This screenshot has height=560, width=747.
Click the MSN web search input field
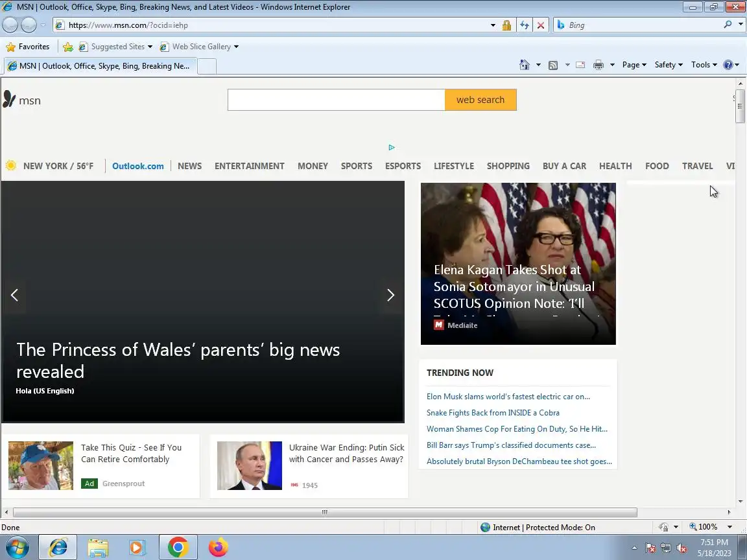[337, 100]
